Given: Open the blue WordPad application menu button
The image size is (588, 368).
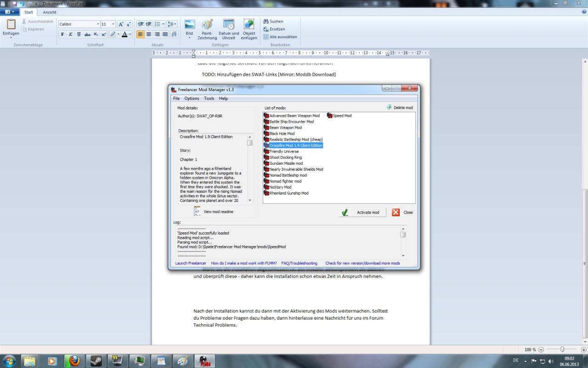Looking at the screenshot, I should pyautogui.click(x=9, y=12).
